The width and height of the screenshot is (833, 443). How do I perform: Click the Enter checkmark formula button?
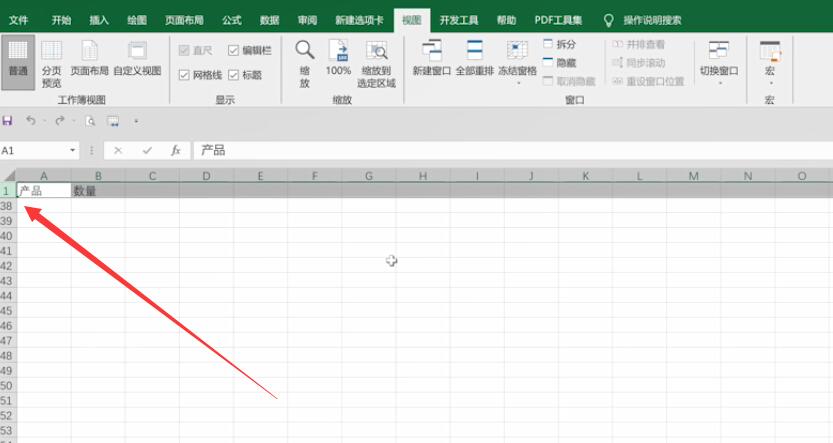click(x=147, y=151)
